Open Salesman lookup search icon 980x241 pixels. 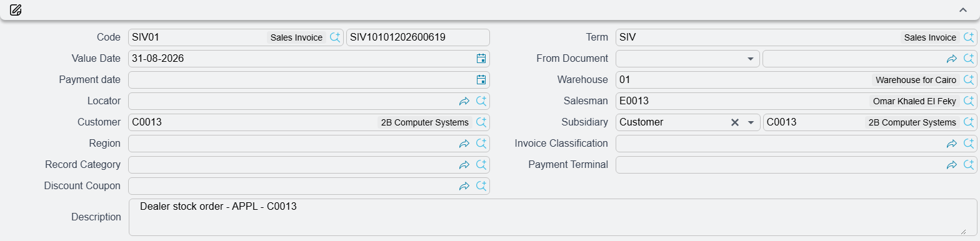tap(969, 101)
